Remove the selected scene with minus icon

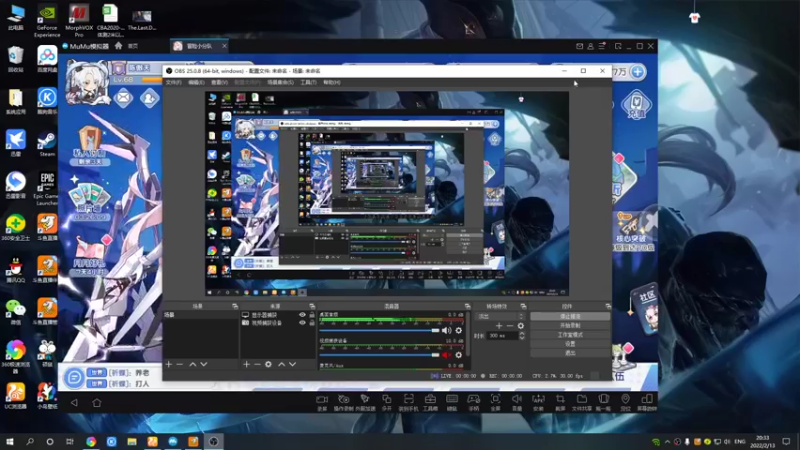click(180, 364)
